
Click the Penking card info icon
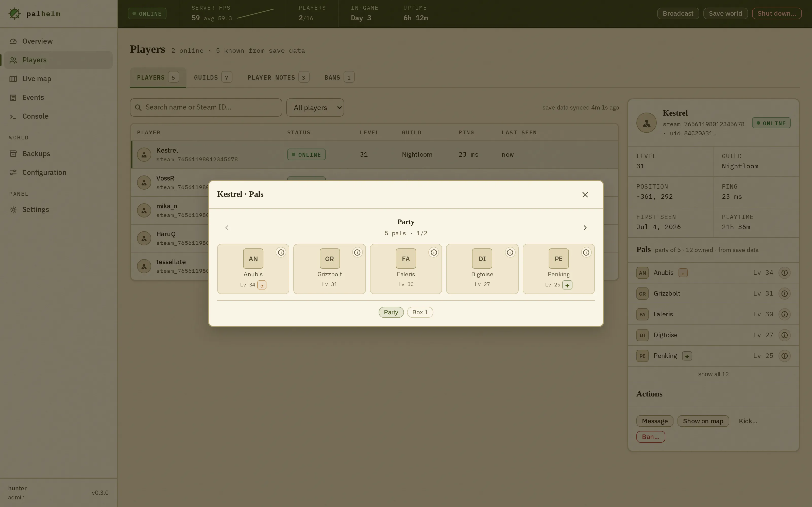586,252
